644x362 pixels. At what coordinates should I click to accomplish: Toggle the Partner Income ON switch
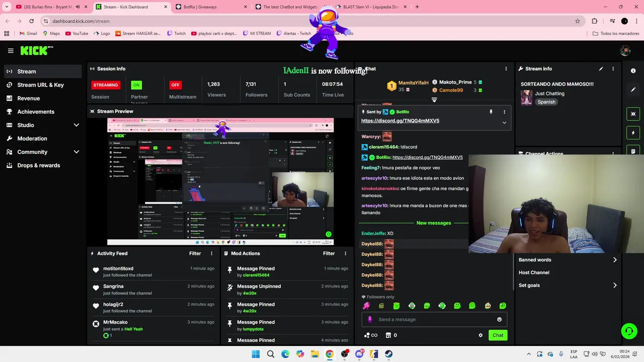point(136,85)
